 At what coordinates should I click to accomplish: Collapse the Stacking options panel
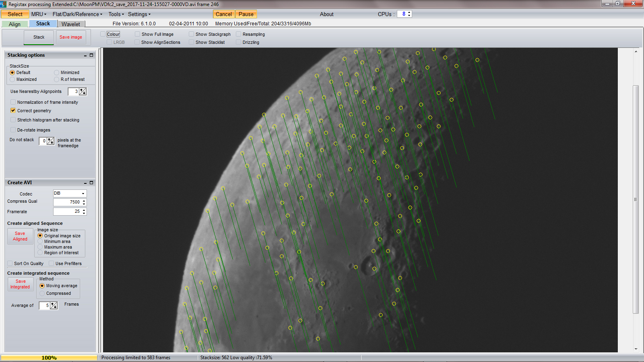(x=85, y=56)
